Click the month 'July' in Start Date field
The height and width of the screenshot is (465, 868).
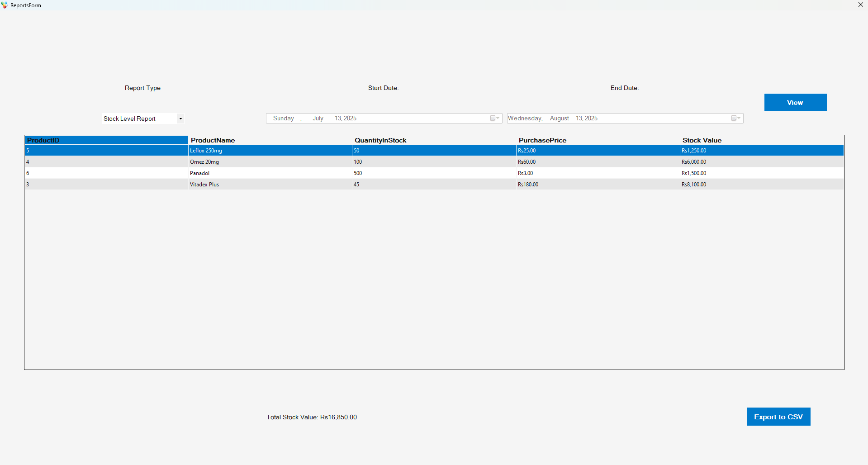click(x=318, y=119)
